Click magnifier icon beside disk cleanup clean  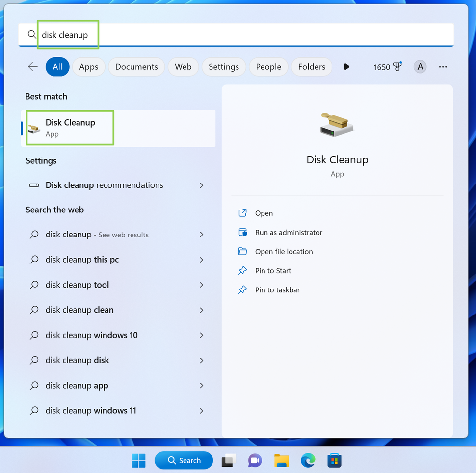coord(34,310)
